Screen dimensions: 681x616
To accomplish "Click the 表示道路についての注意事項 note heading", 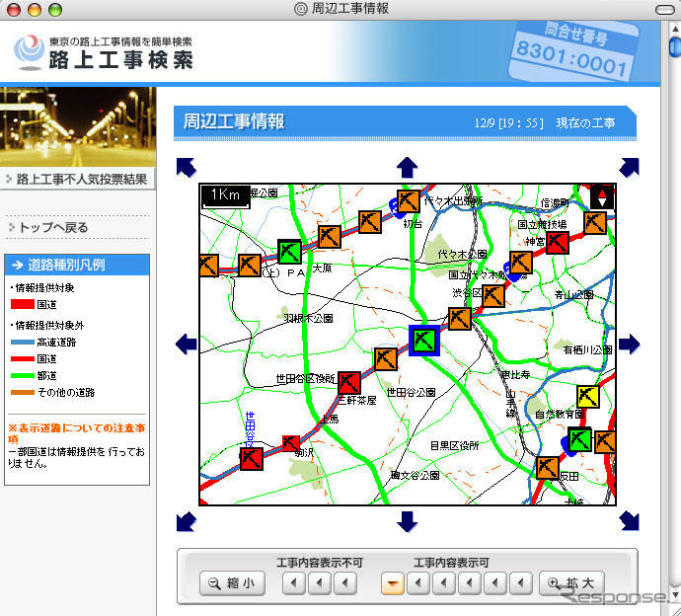I will pos(76,433).
